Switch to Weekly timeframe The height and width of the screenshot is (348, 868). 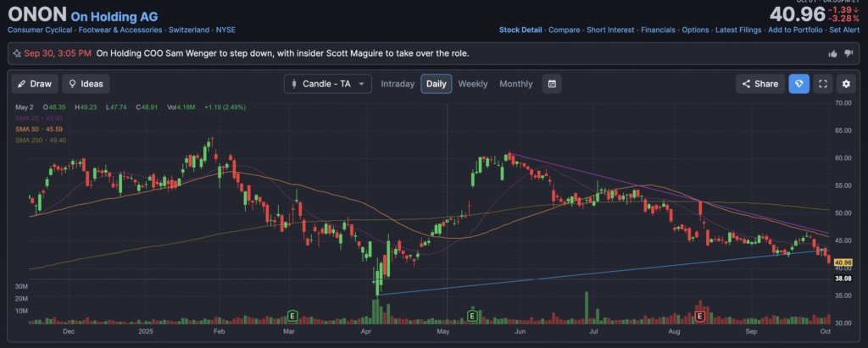pyautogui.click(x=472, y=84)
